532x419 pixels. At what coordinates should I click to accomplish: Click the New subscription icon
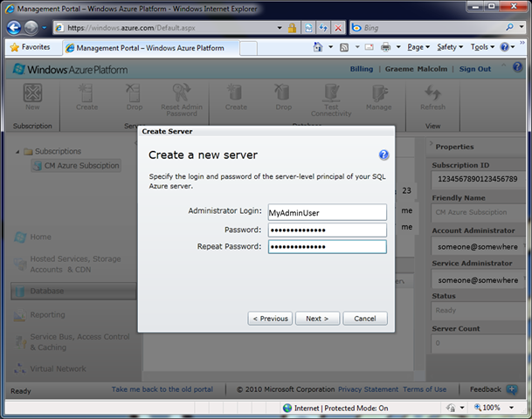coord(32,93)
